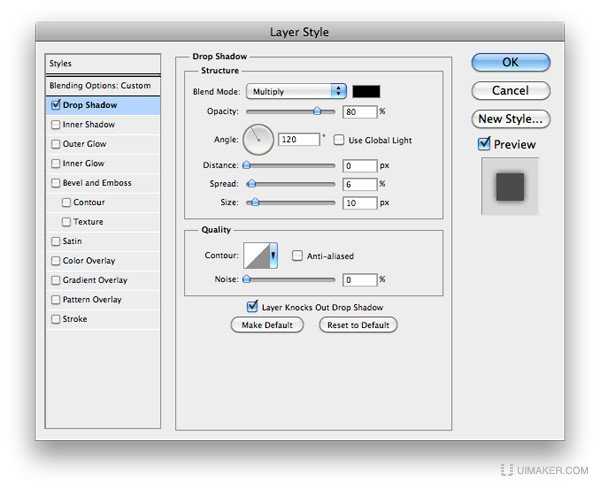Select the Bevel and Emboss label

click(x=97, y=183)
